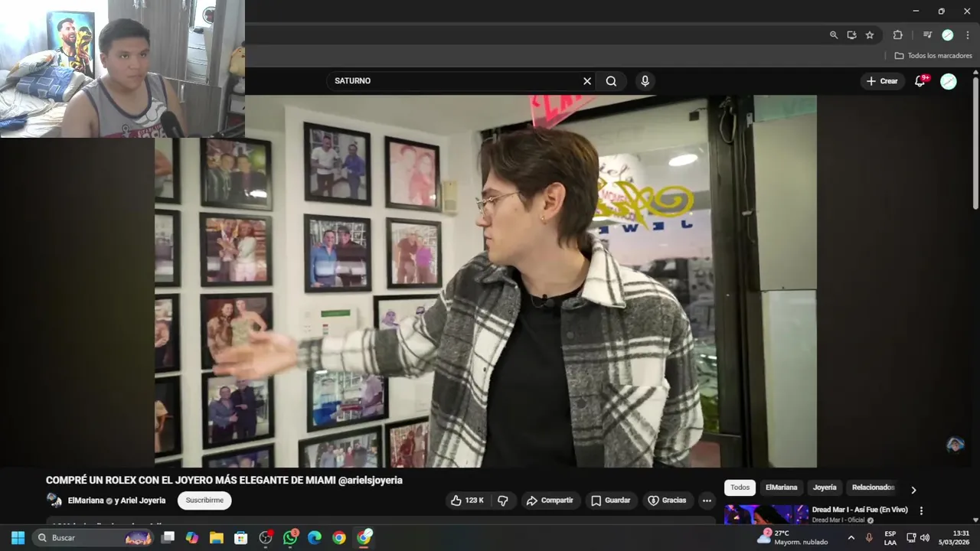
Task: Show hidden system tray icons chevron
Action: [x=851, y=538]
